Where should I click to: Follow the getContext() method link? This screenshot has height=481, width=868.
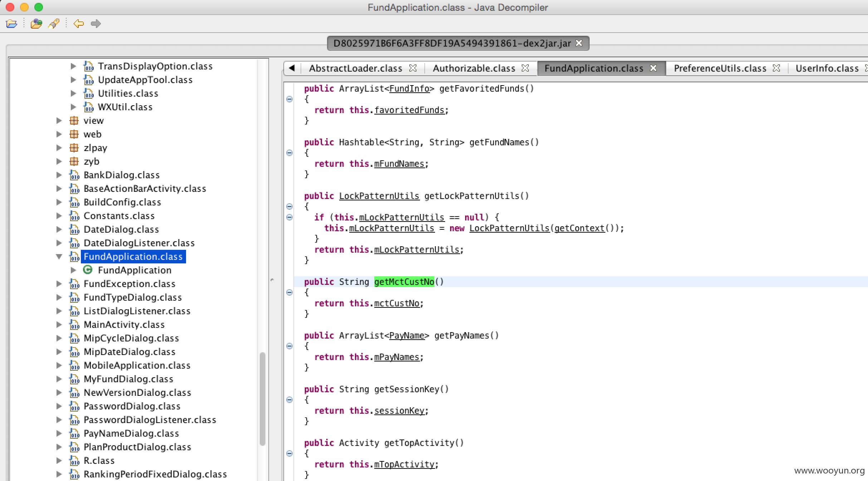pyautogui.click(x=579, y=228)
